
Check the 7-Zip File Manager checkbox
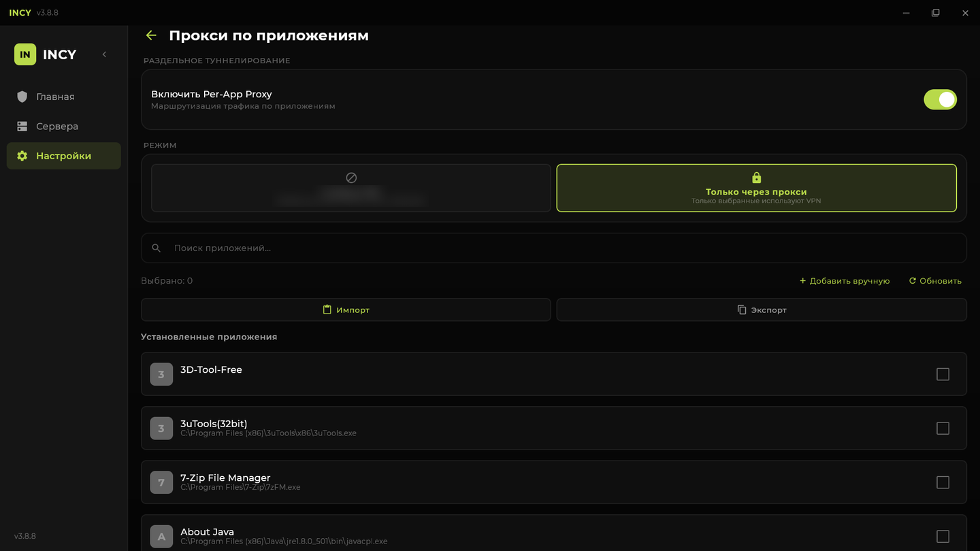pos(943,482)
